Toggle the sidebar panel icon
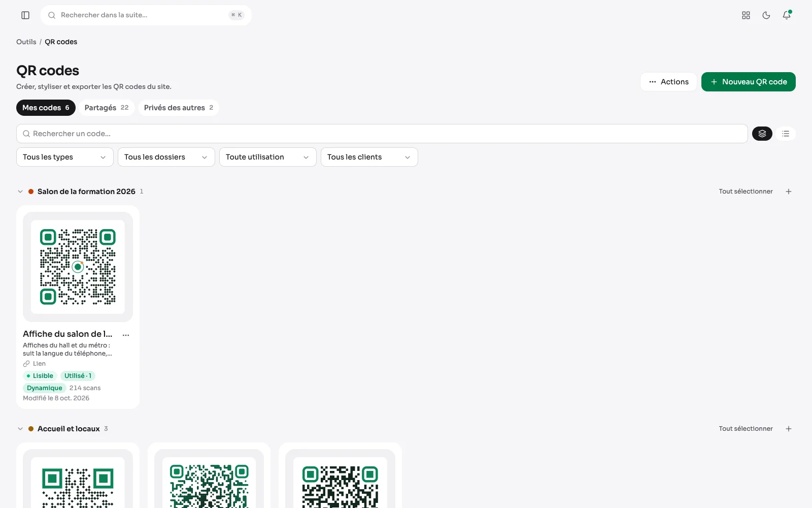Viewport: 812px width, 508px height. click(x=25, y=15)
